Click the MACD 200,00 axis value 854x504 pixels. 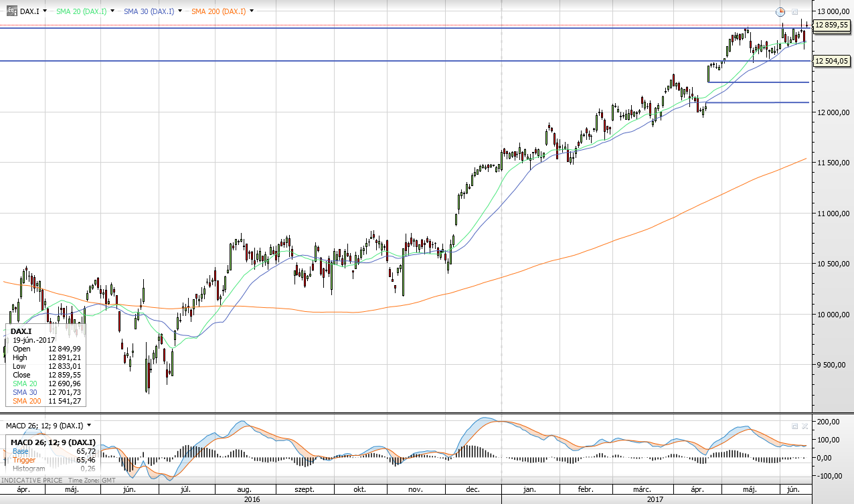point(827,422)
